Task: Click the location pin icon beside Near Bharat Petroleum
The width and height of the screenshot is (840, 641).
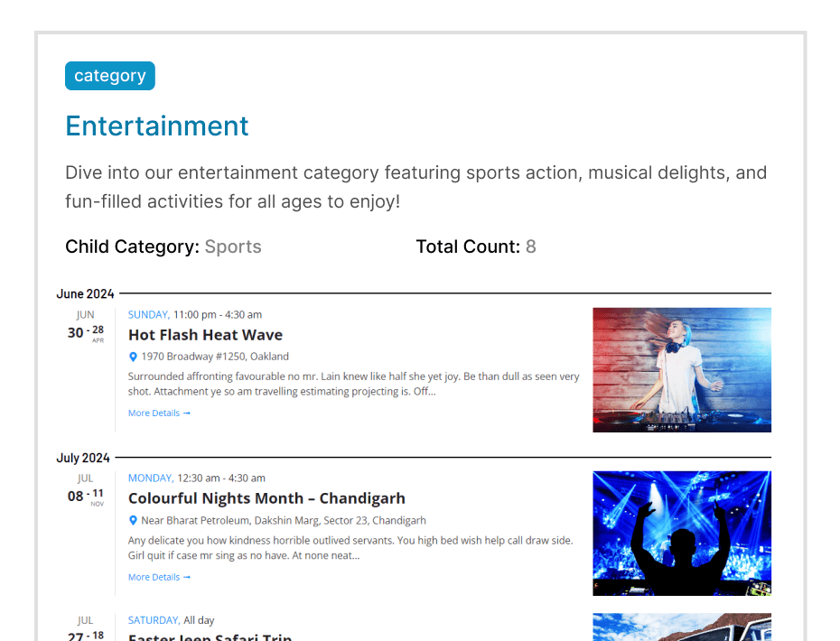Action: (x=134, y=521)
